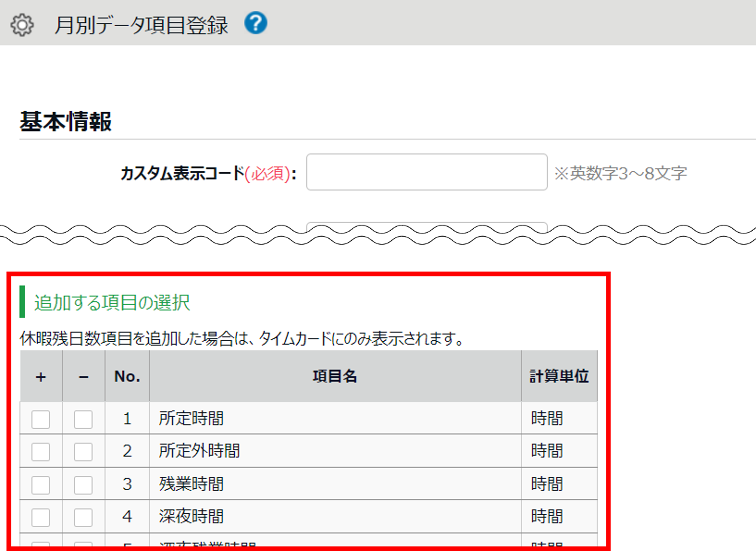Click the 追加する項目の選択 heading
Viewport: 756px width, 551px height.
tap(112, 302)
